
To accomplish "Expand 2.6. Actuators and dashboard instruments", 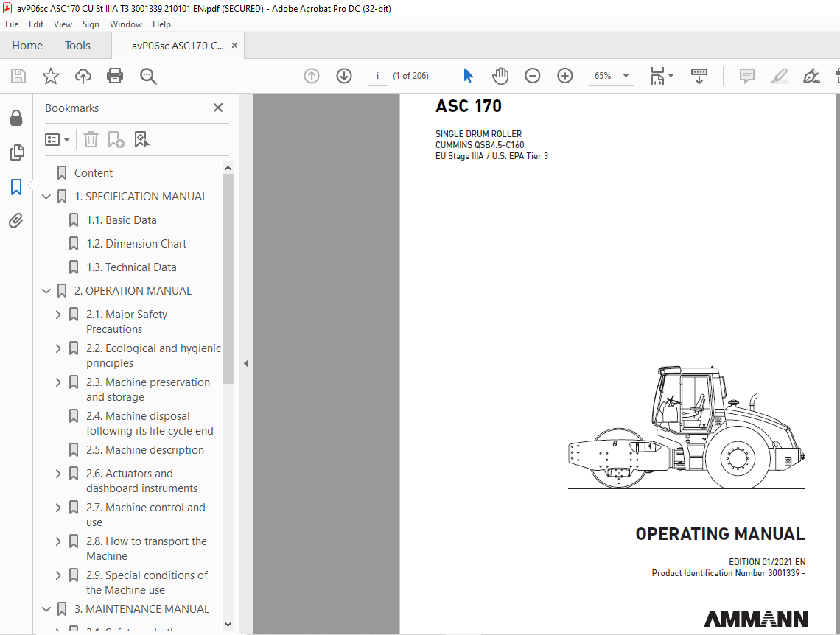I will point(58,474).
